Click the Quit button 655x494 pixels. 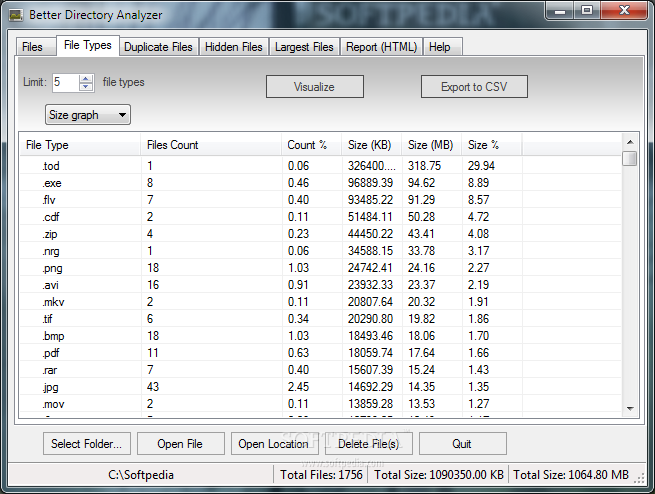[x=462, y=443]
